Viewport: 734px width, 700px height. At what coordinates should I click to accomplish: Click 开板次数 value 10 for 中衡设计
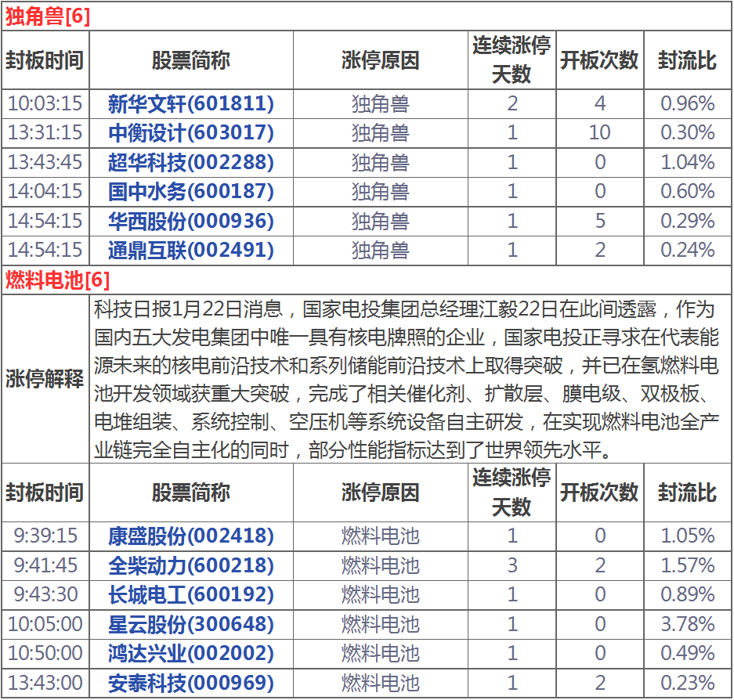[x=599, y=133]
